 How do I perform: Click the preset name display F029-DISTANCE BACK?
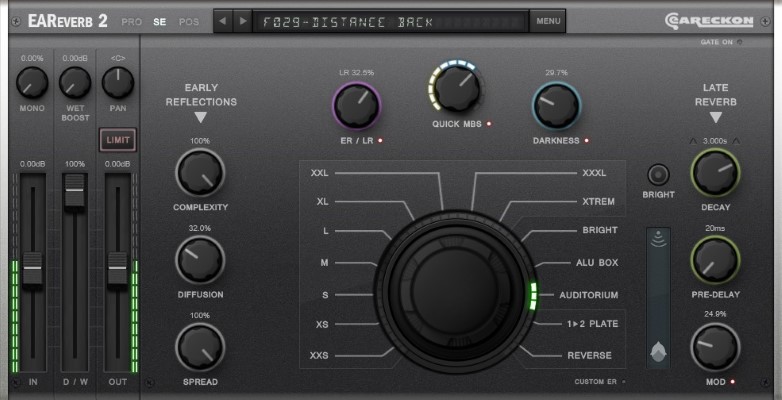coord(391,22)
